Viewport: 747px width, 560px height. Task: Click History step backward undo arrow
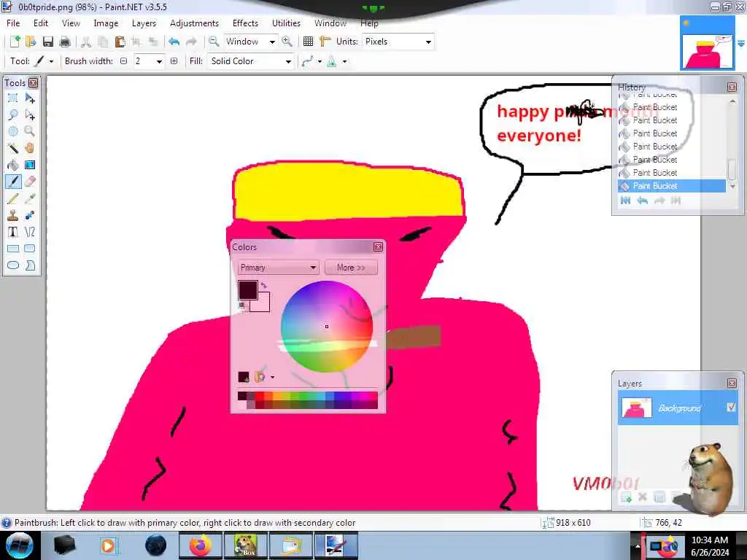[x=642, y=201]
